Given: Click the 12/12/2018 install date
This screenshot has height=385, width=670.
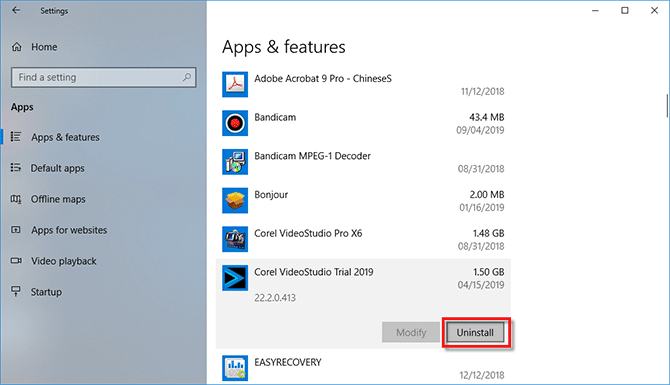Looking at the screenshot, I should tap(482, 375).
